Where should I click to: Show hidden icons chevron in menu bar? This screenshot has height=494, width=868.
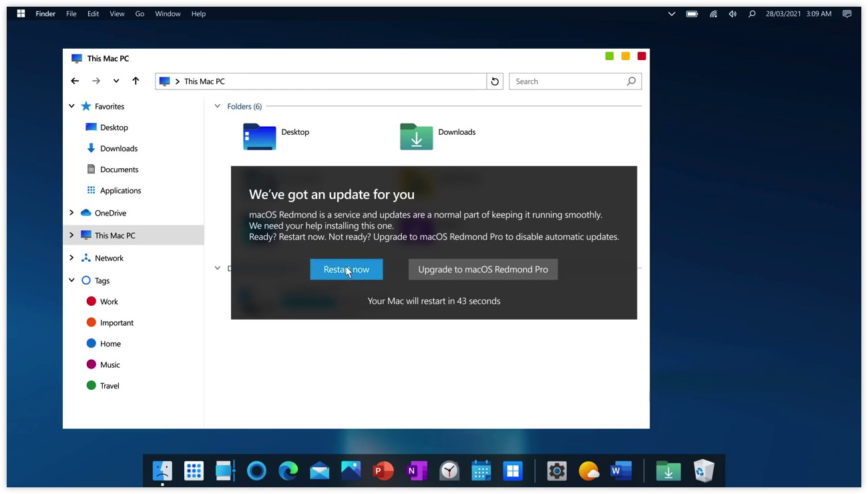[x=672, y=13]
